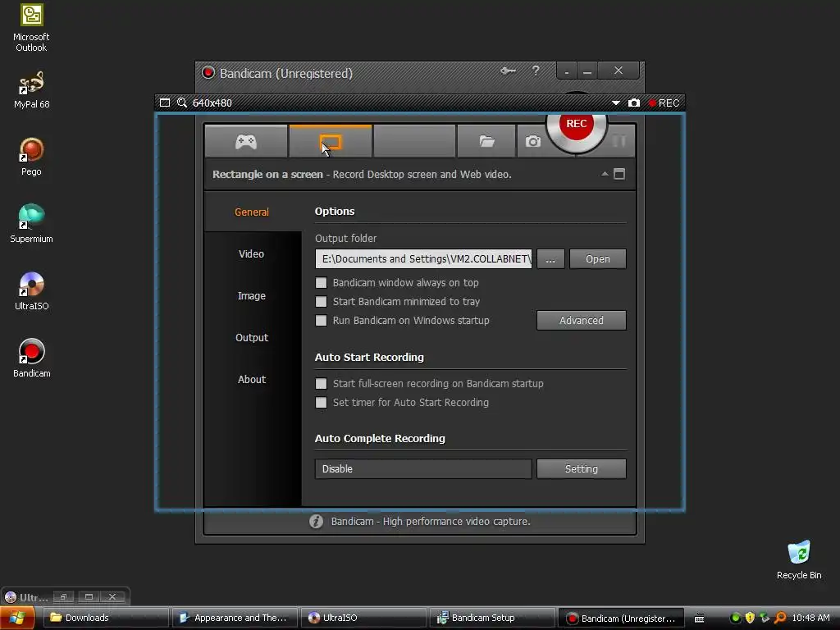840x630 pixels.
Task: Open the Pego desktop icon
Action: tap(31, 157)
